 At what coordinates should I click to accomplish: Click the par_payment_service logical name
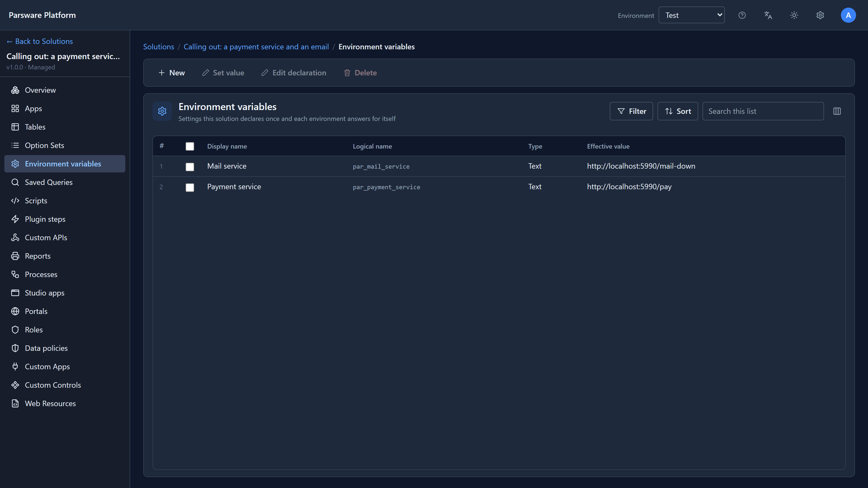387,187
